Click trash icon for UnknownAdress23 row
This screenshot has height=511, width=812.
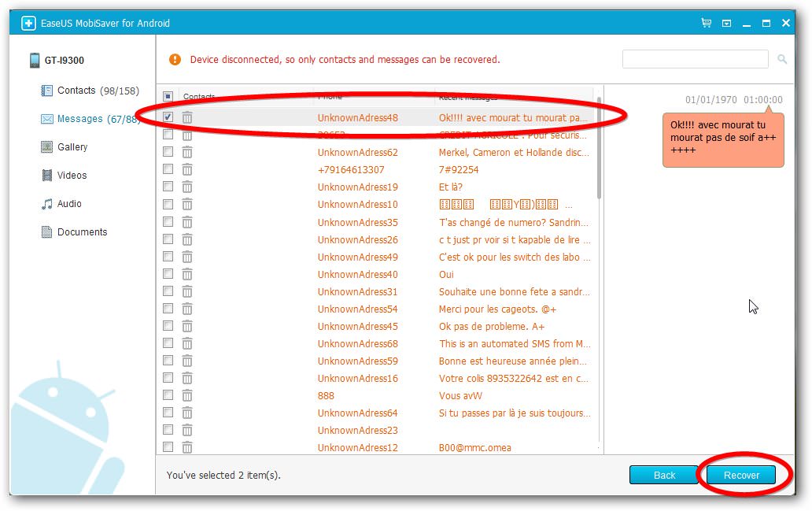pos(187,430)
